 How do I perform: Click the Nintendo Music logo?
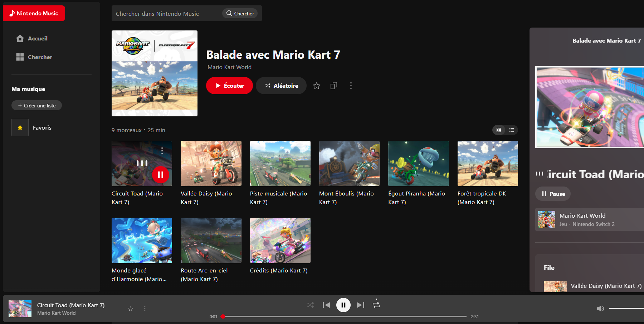(34, 13)
